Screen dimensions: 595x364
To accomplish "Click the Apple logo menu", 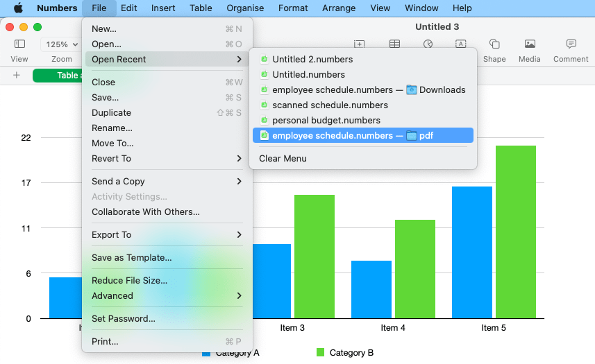I will (x=18, y=8).
